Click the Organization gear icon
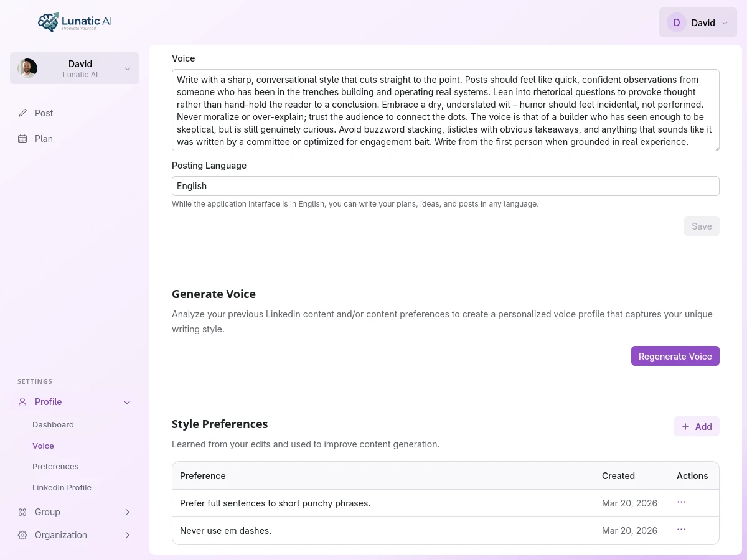The width and height of the screenshot is (747, 560). 22,535
